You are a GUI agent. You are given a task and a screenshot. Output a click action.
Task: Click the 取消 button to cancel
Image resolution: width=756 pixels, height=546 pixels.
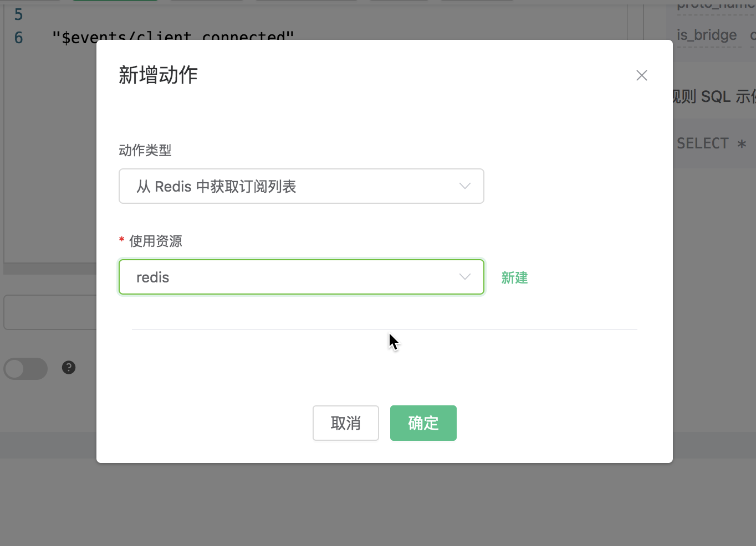(x=346, y=423)
